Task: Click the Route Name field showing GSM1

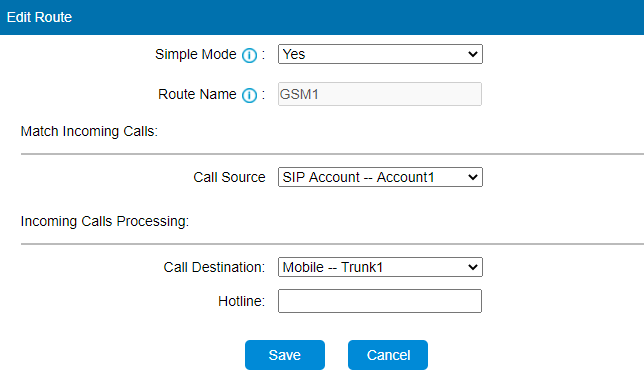Action: coord(380,94)
